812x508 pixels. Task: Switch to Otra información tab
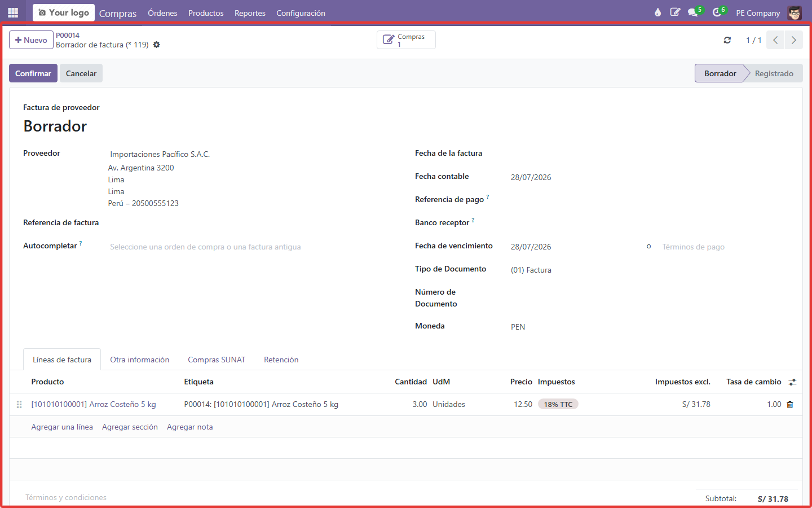tap(140, 360)
